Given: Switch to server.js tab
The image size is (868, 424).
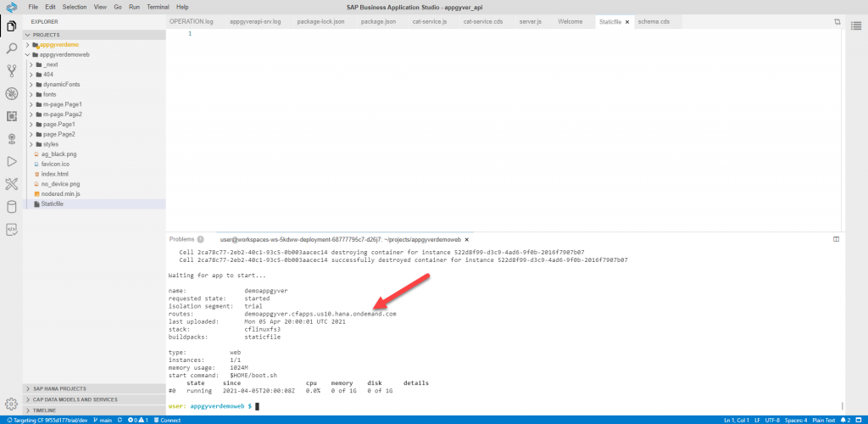Looking at the screenshot, I should click(x=531, y=21).
